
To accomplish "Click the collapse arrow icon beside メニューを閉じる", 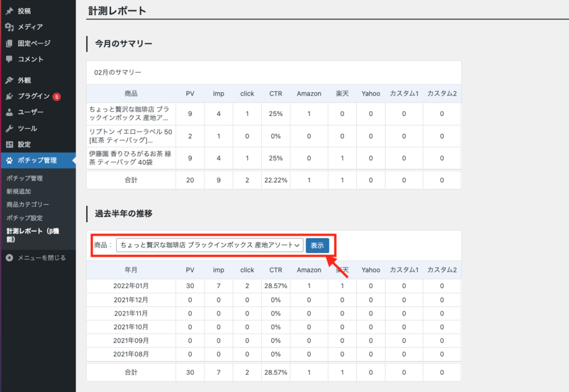I will 9,258.
